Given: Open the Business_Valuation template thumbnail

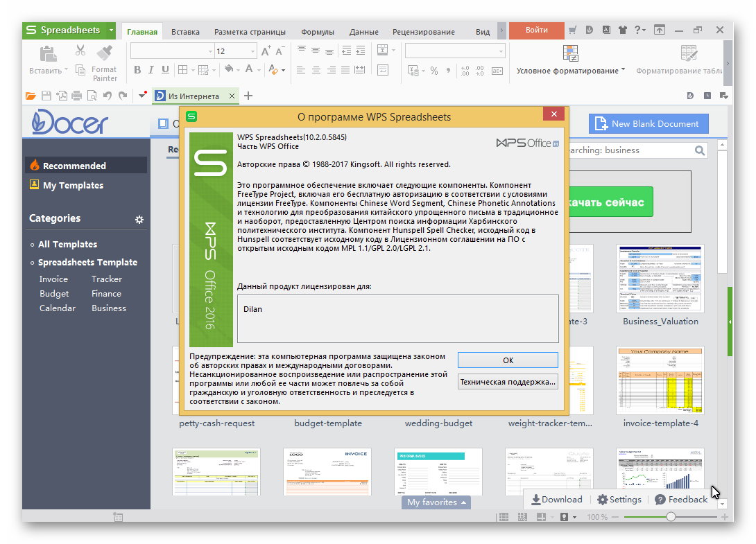Looking at the screenshot, I should [660, 278].
